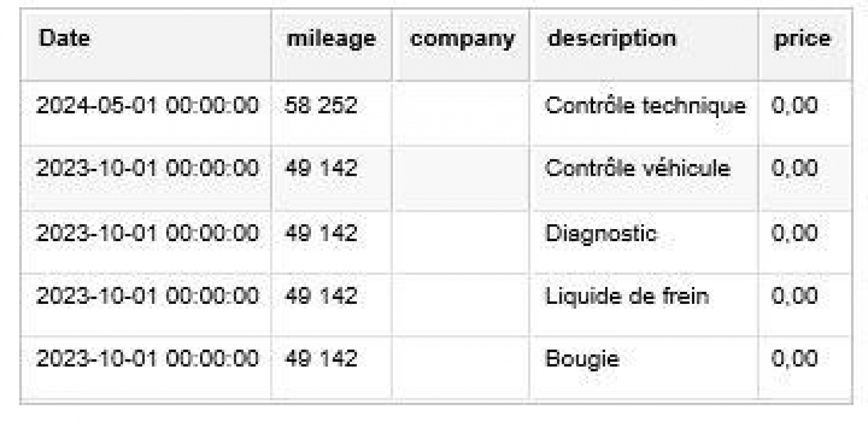Viewport: 868px width, 422px height.
Task: Select the Contrôle véhicule description cell
Action: click(x=638, y=168)
